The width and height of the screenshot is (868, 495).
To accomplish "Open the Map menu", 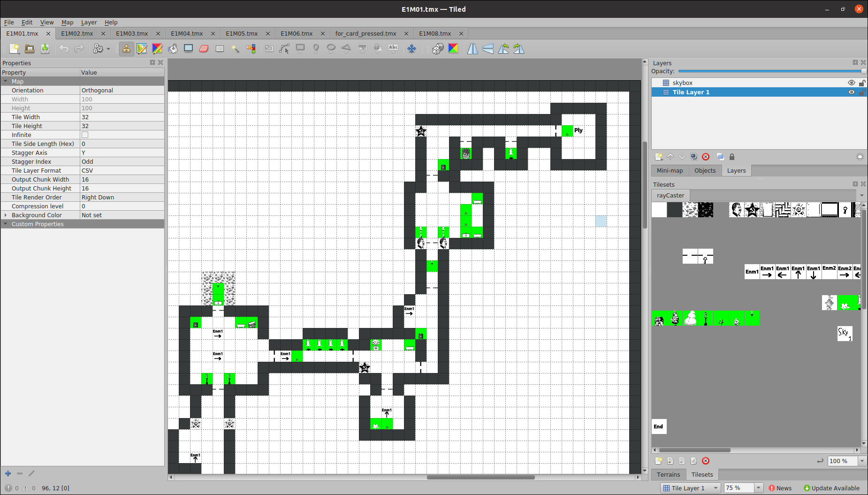I will click(x=67, y=22).
